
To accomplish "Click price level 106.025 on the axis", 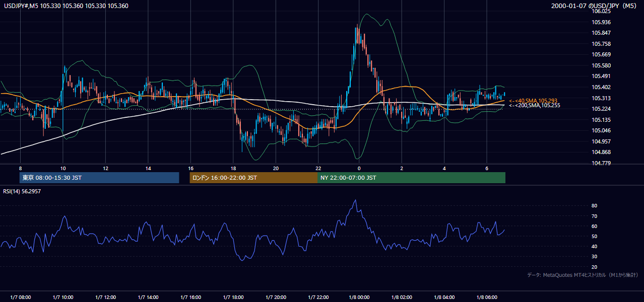I will pos(602,11).
